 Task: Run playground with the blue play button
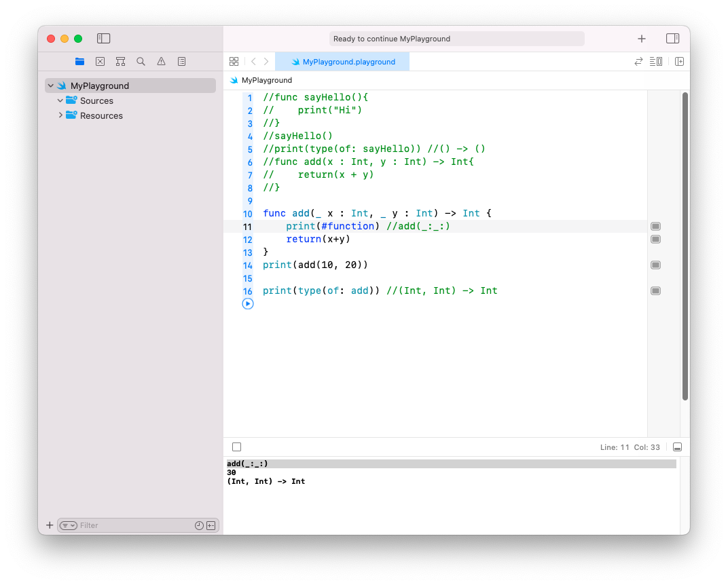pos(248,304)
